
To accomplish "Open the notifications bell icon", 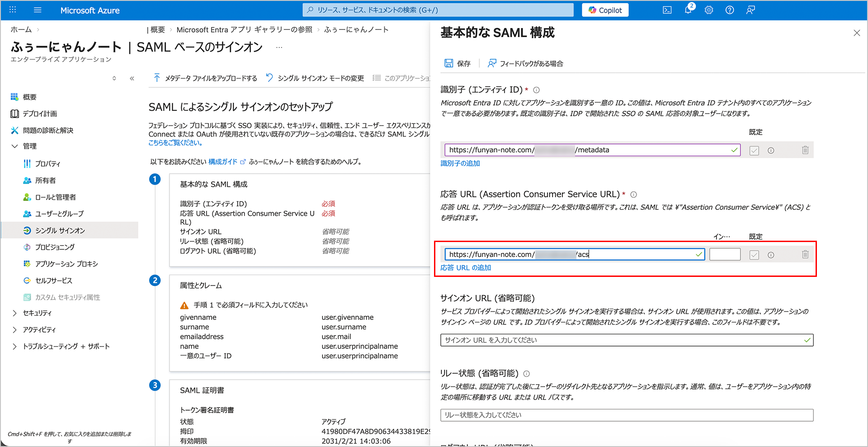I will [688, 10].
